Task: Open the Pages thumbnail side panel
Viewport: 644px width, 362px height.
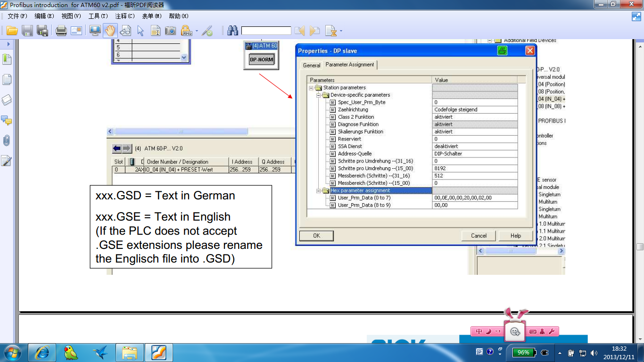Action: pyautogui.click(x=7, y=80)
